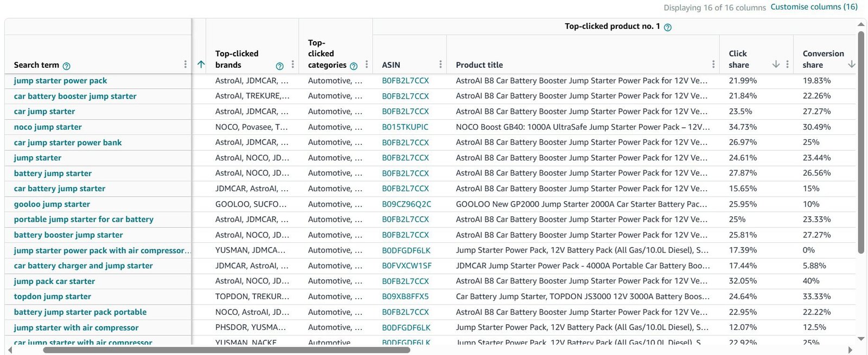Click the horizontal scrollbar thumb
Viewport: 868px width, 355px height.
click(226, 350)
